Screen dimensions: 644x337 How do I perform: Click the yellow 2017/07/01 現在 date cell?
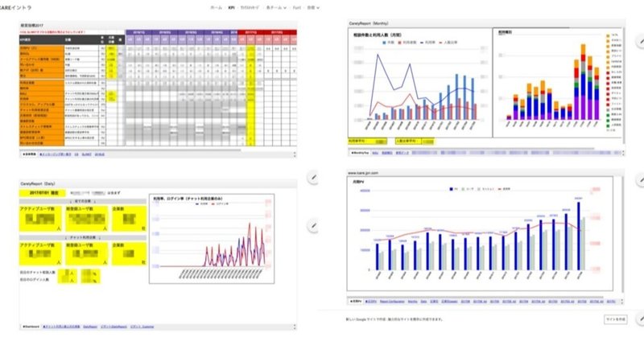42,192
